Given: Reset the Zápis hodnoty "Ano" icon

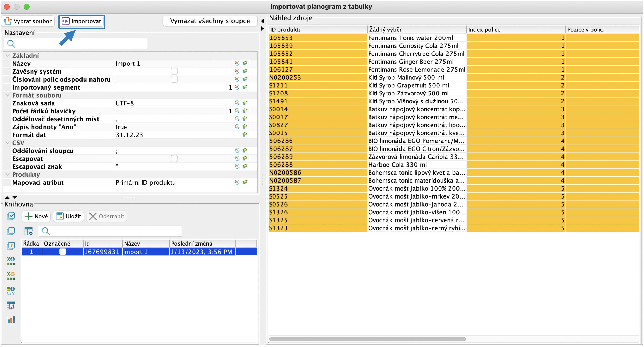Looking at the screenshot, I should click(x=237, y=127).
